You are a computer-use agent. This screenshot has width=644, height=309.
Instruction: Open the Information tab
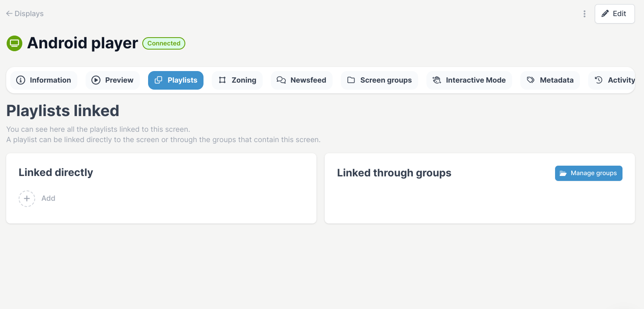(x=43, y=80)
